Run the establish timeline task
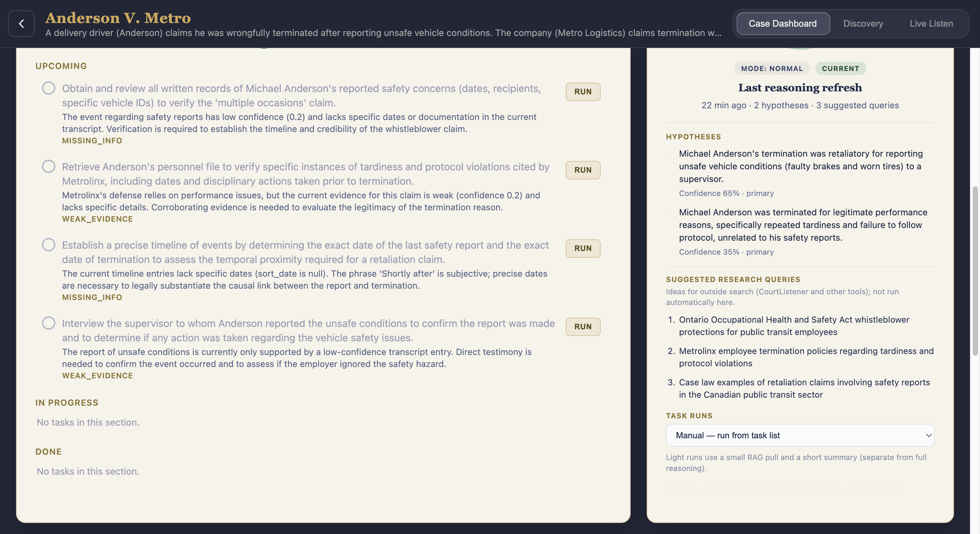The width and height of the screenshot is (980, 534). point(582,248)
